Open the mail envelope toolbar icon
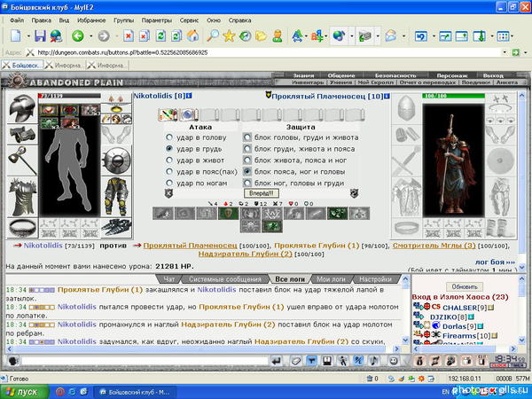532x399 pixels. (x=390, y=35)
